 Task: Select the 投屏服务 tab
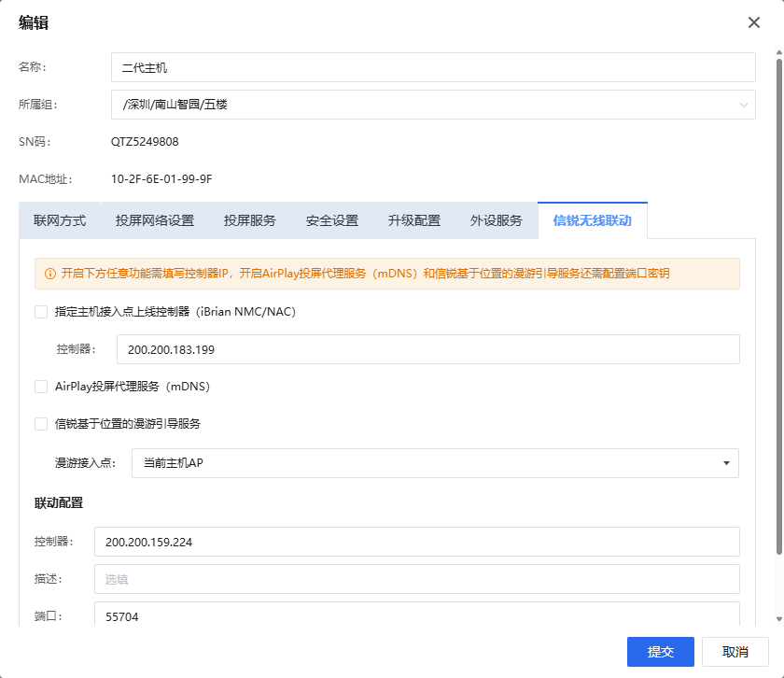pyautogui.click(x=250, y=220)
